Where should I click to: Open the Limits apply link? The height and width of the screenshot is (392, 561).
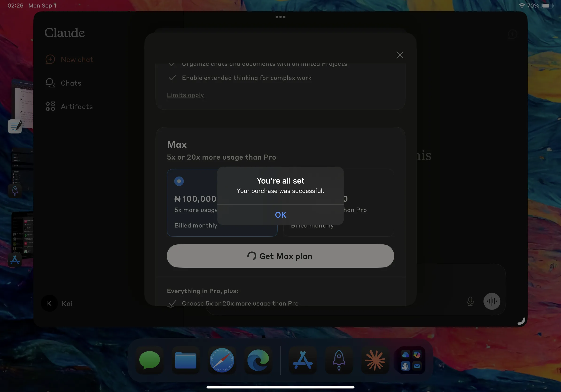(185, 95)
